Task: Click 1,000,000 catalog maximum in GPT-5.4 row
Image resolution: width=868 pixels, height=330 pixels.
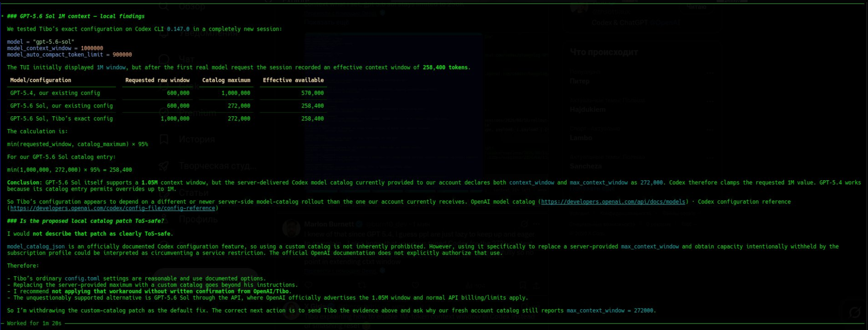Action: pos(236,93)
